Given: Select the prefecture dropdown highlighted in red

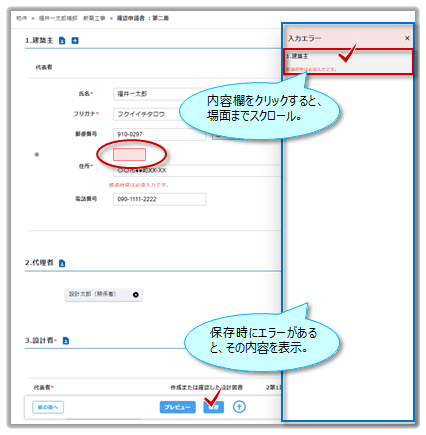Looking at the screenshot, I should pos(129,154).
